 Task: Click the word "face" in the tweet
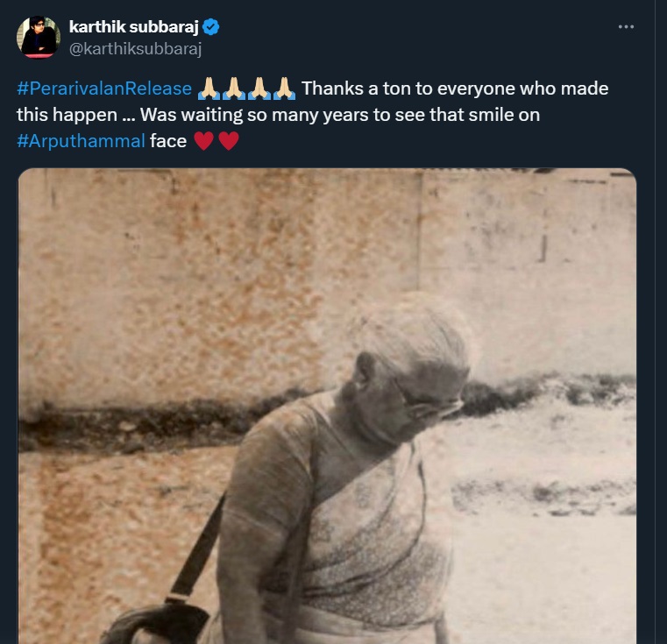coord(168,141)
